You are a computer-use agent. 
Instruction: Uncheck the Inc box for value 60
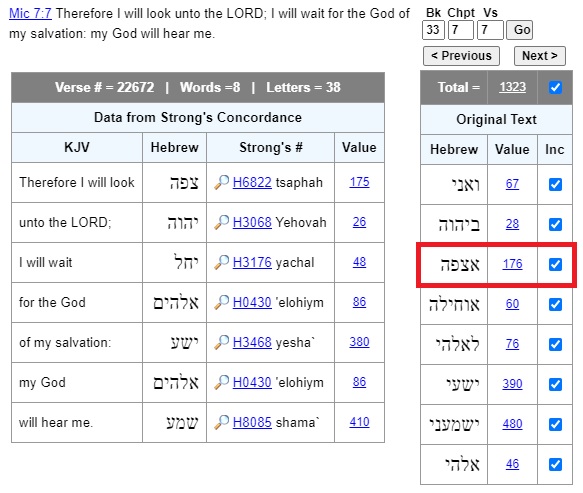[x=555, y=304]
